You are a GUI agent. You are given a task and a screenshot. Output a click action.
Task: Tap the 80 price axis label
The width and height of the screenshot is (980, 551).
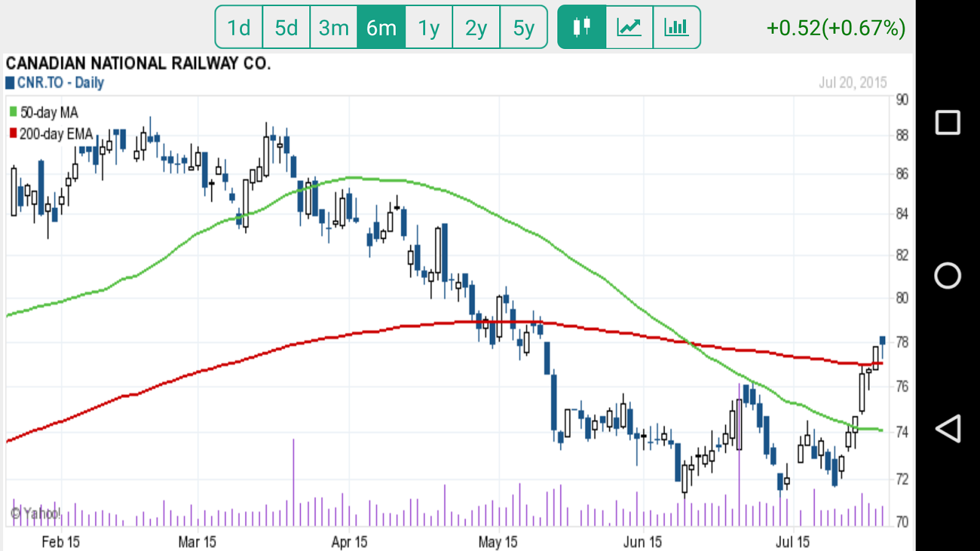pos(902,298)
